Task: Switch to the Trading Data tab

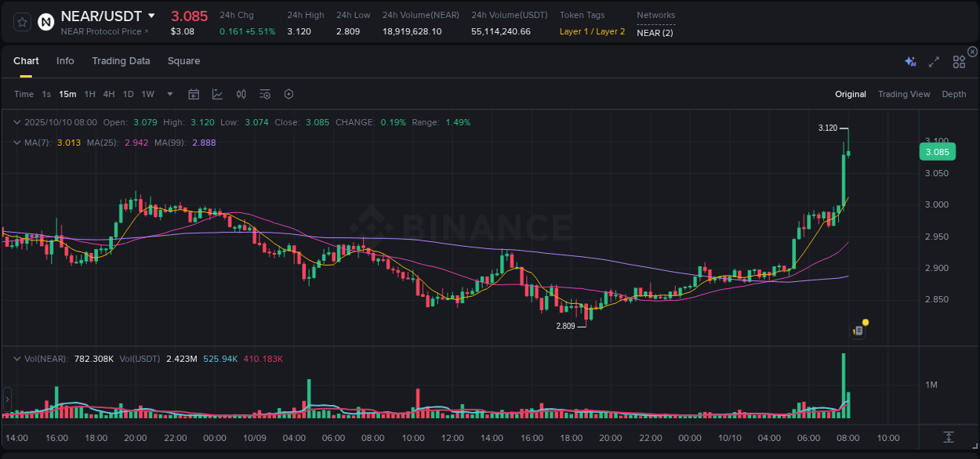Action: pos(121,60)
